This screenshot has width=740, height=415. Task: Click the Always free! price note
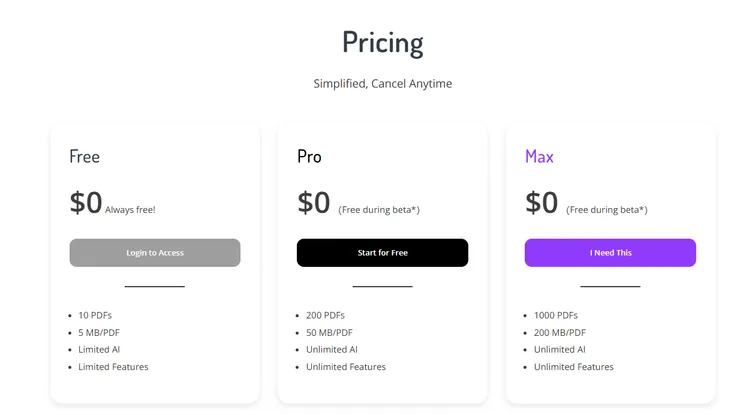[130, 210]
